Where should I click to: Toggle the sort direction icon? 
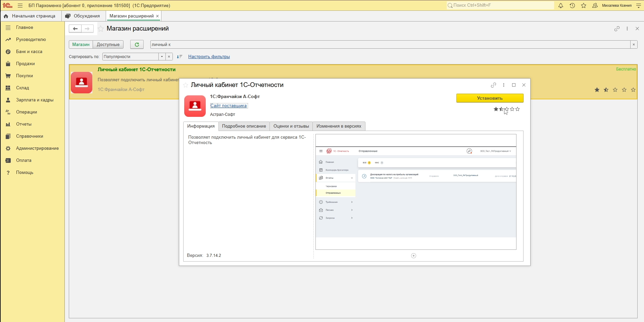coord(180,57)
